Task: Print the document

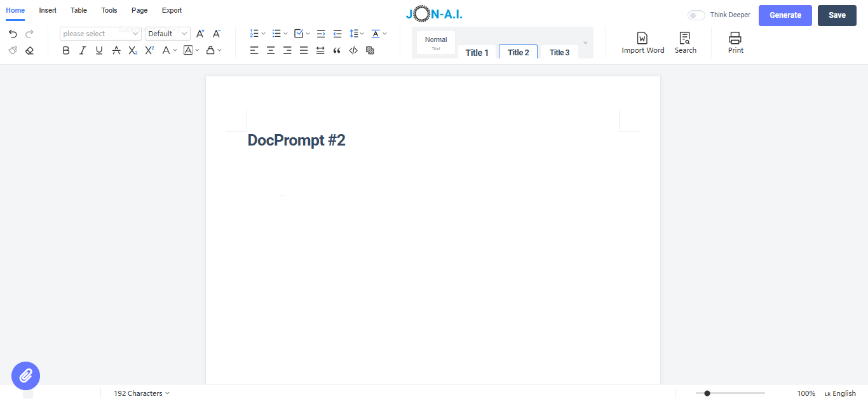Action: pos(735,42)
